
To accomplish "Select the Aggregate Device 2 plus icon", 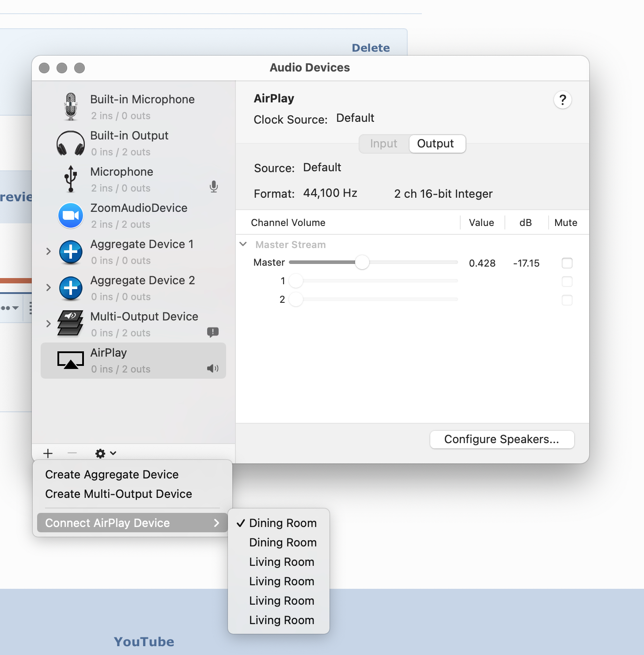I will pyautogui.click(x=71, y=288).
